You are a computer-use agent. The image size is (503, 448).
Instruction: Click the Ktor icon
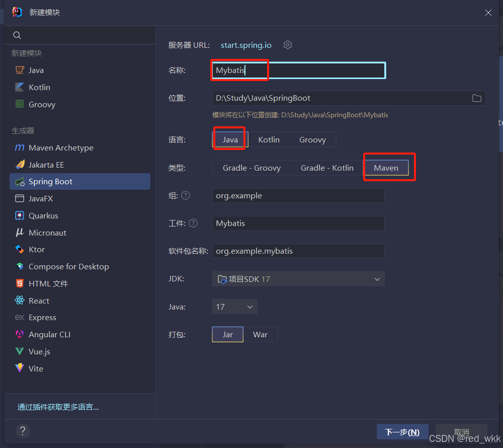[x=20, y=249]
